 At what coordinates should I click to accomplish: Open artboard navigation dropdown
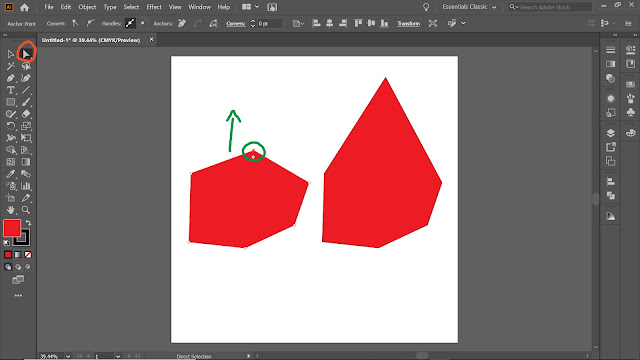[x=118, y=356]
